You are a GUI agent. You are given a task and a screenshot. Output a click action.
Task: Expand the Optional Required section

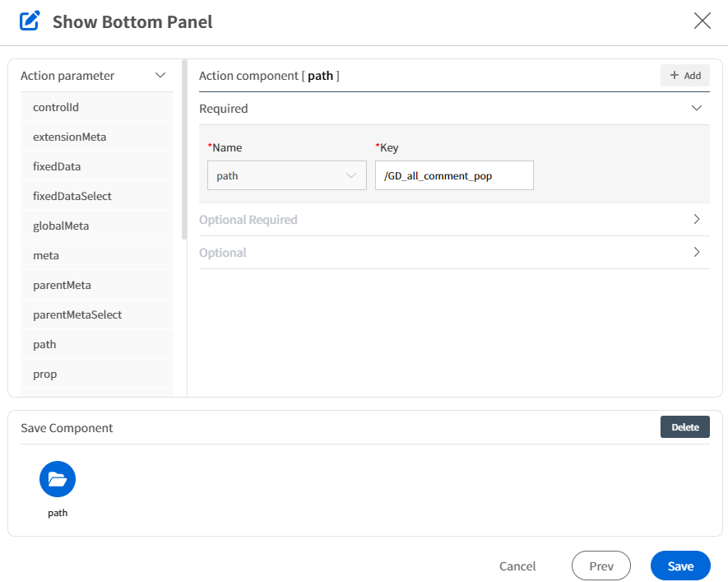pos(697,219)
